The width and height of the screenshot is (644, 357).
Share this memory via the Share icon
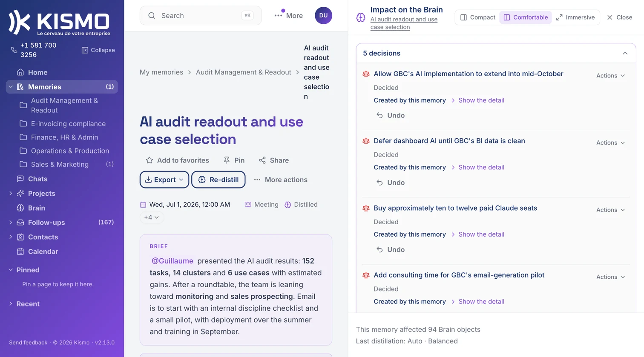click(x=262, y=160)
